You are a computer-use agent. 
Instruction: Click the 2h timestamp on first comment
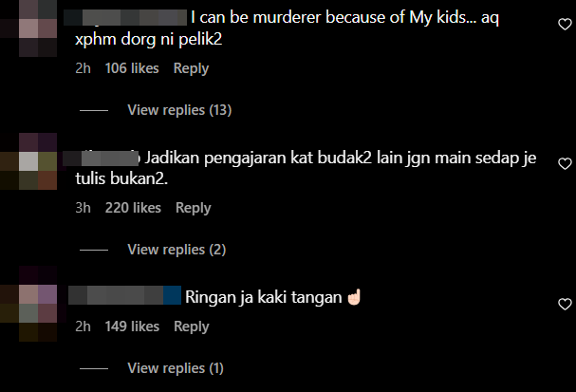[x=83, y=68]
